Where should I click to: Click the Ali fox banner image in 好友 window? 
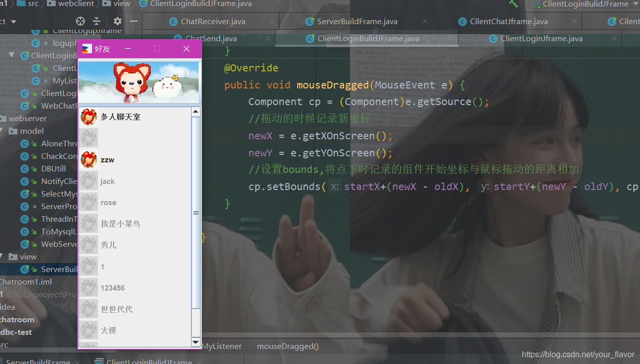tap(139, 82)
